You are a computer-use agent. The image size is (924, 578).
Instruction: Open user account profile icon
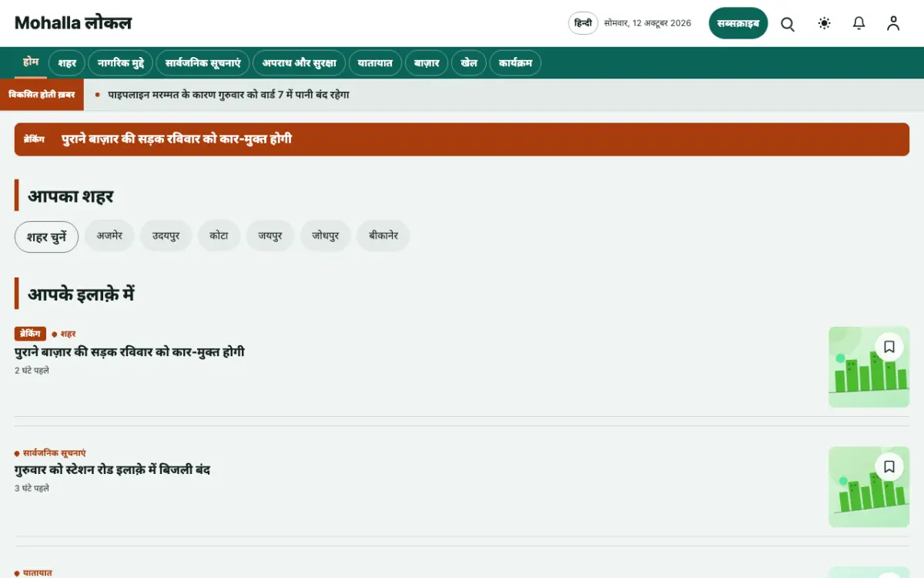point(893,24)
